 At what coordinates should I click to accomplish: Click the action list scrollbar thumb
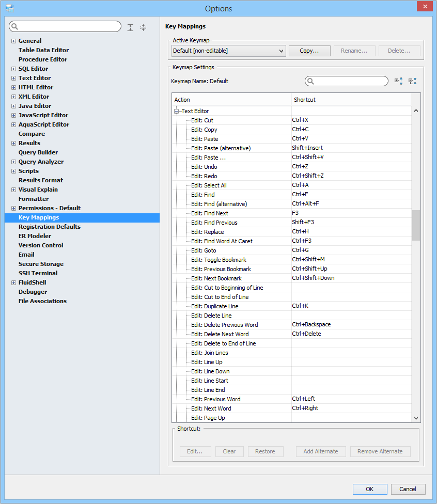tap(416, 225)
